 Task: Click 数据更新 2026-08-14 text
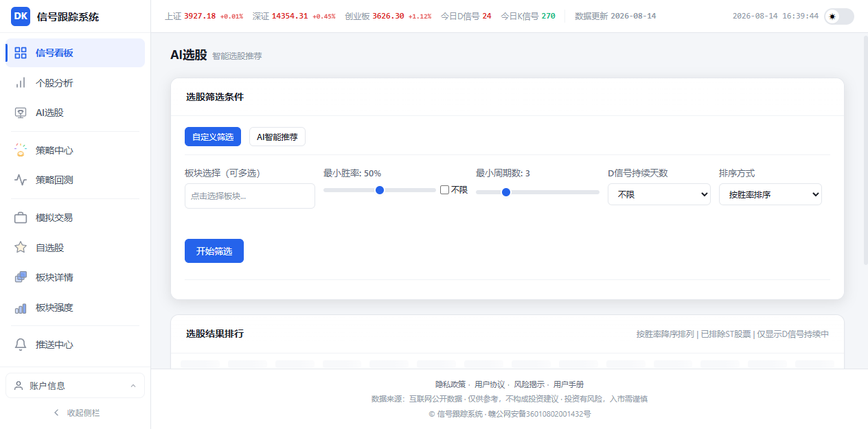(x=615, y=16)
